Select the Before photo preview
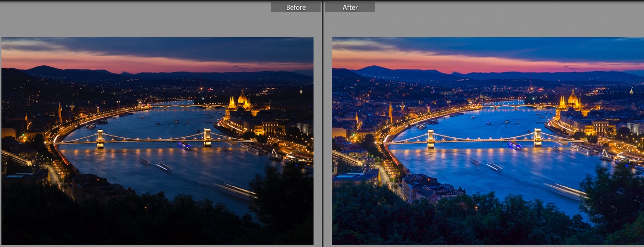Viewport: 644px width, 247px height. coord(157,141)
